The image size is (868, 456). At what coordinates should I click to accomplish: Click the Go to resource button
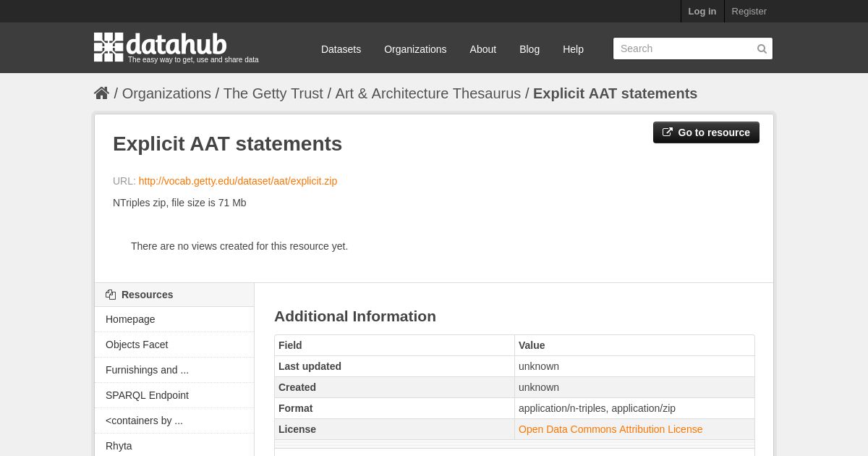click(706, 132)
